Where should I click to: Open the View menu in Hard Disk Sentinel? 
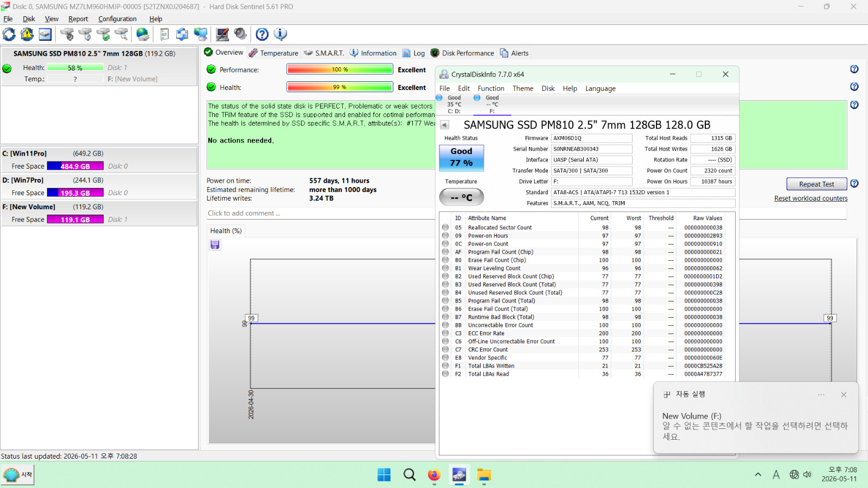pyautogui.click(x=52, y=19)
